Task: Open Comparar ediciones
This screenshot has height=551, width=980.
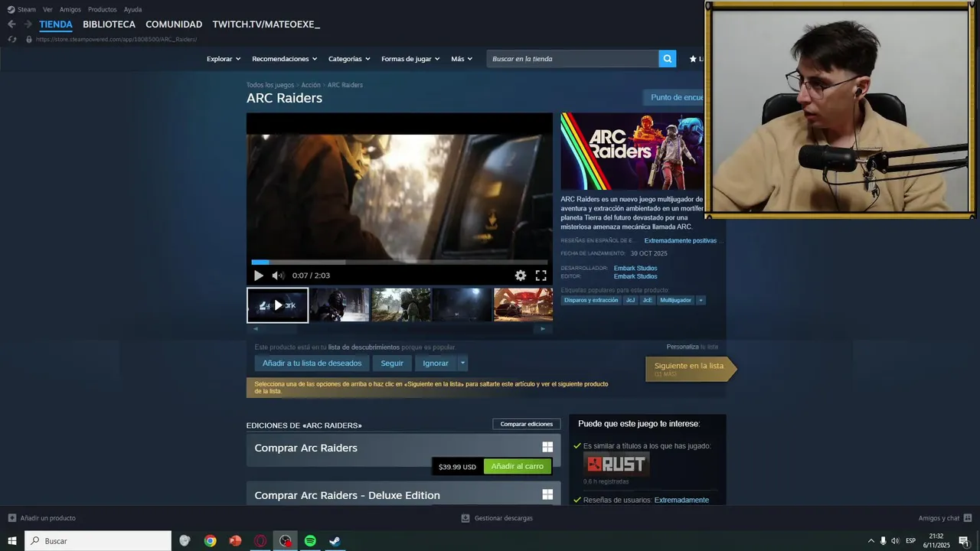Action: (x=527, y=424)
